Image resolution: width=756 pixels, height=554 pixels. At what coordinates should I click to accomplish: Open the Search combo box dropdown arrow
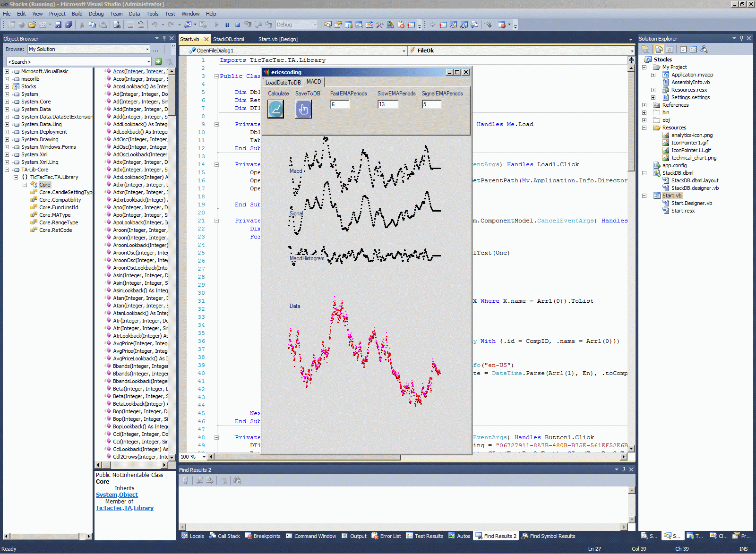(x=148, y=61)
